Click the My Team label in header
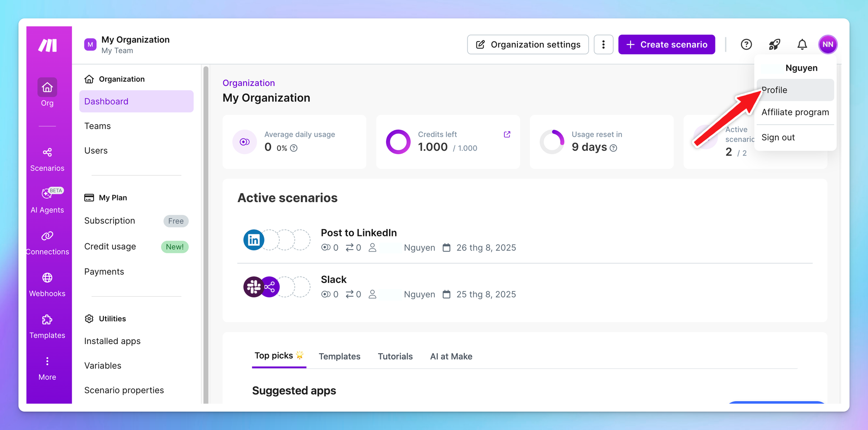The width and height of the screenshot is (868, 430). [x=117, y=50]
